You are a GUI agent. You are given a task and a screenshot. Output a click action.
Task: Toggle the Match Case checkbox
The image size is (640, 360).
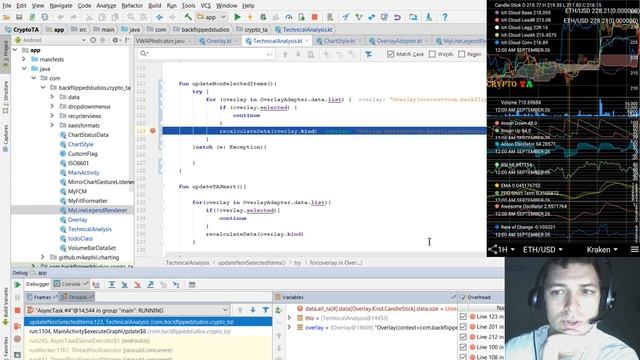[x=390, y=54]
